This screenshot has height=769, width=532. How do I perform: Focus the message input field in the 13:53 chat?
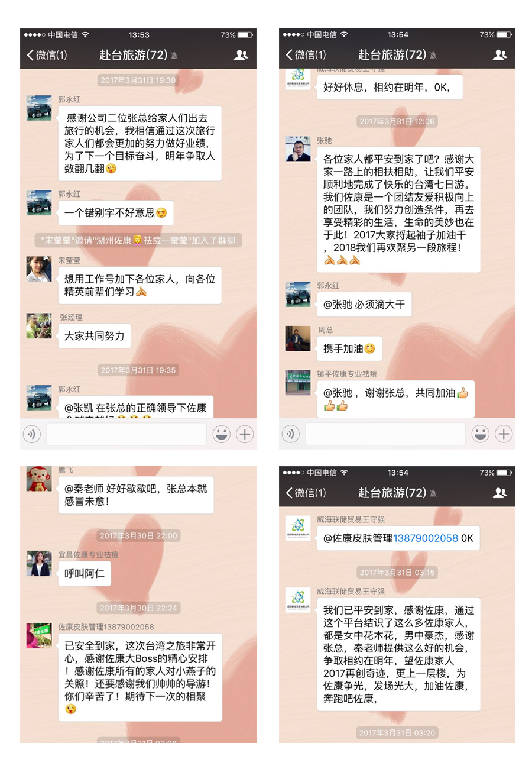(126, 434)
